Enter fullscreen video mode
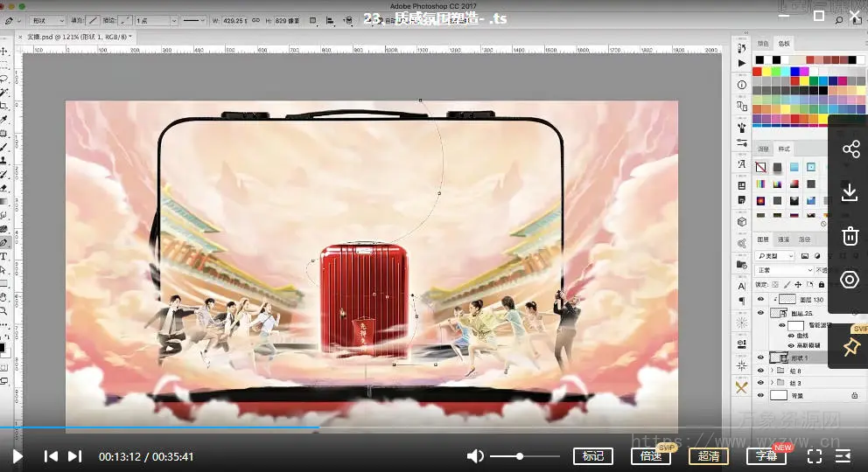This screenshot has width=868, height=472. coord(814,456)
